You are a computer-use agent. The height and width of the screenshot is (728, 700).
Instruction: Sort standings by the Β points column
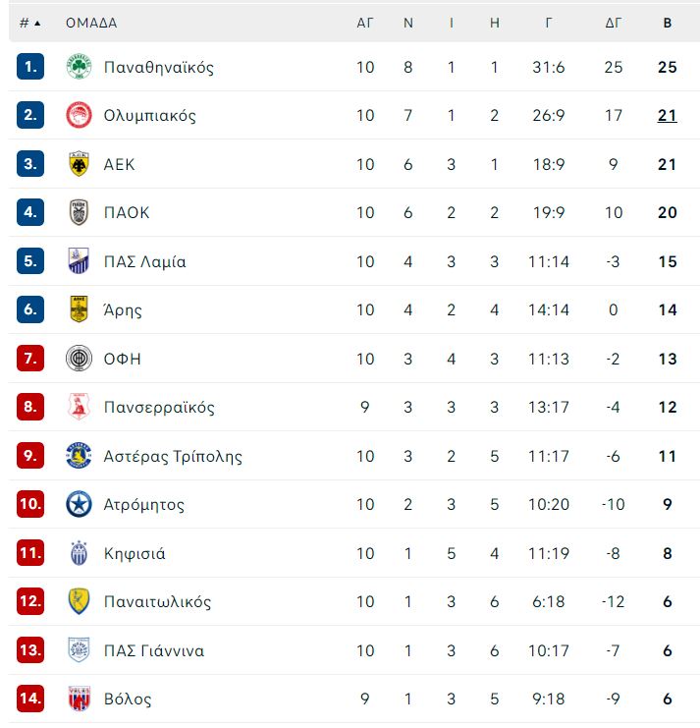(x=667, y=23)
